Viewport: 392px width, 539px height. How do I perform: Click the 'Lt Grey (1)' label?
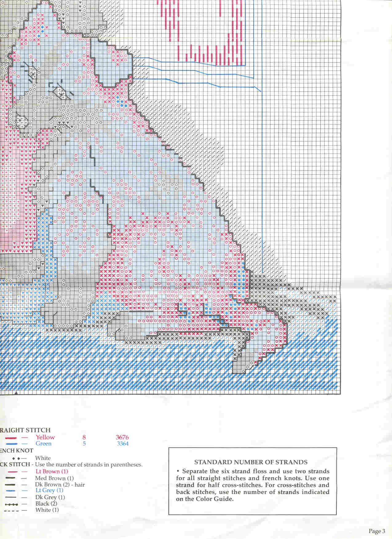coord(49,490)
